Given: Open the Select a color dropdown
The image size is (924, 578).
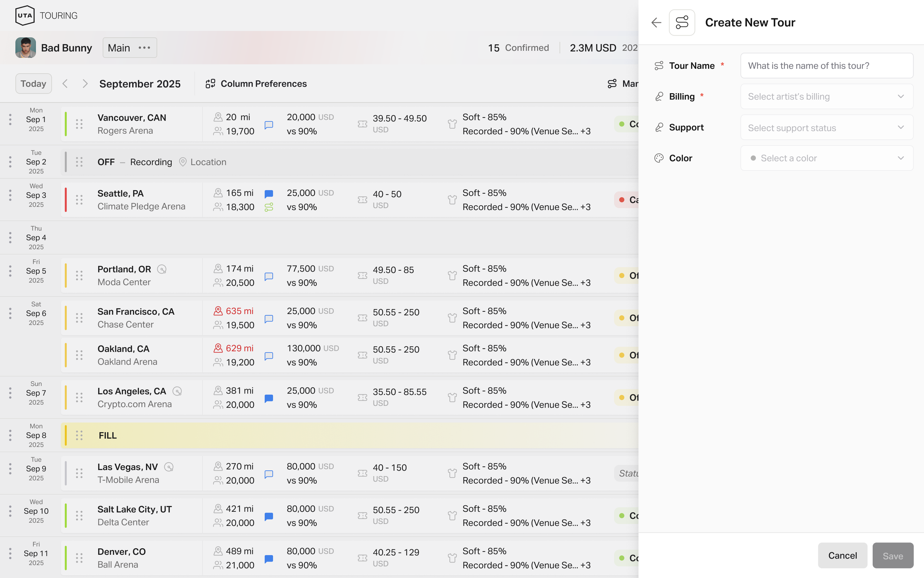Looking at the screenshot, I should (826, 158).
